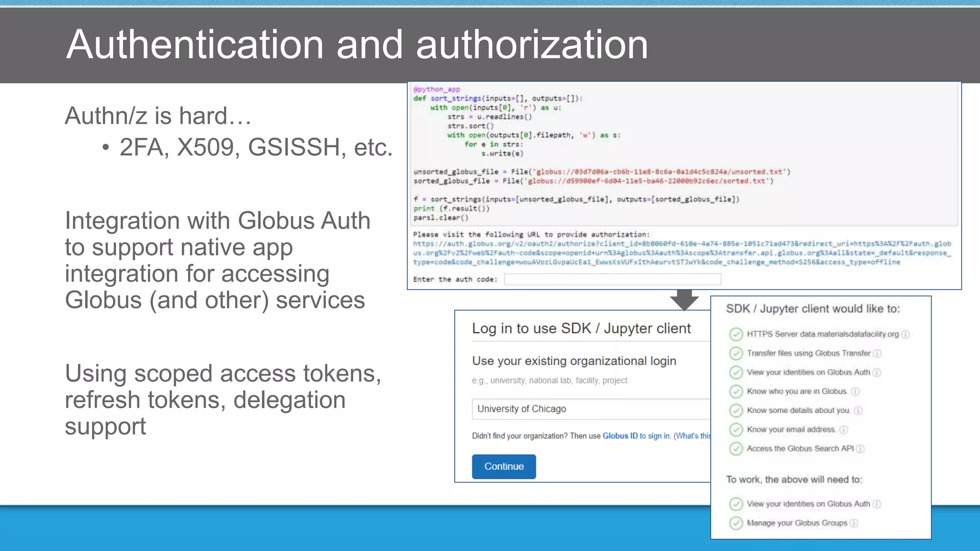980x551 pixels.
Task: Click info icon next to Transfer files using Globus Transfer
Action: pos(877,353)
